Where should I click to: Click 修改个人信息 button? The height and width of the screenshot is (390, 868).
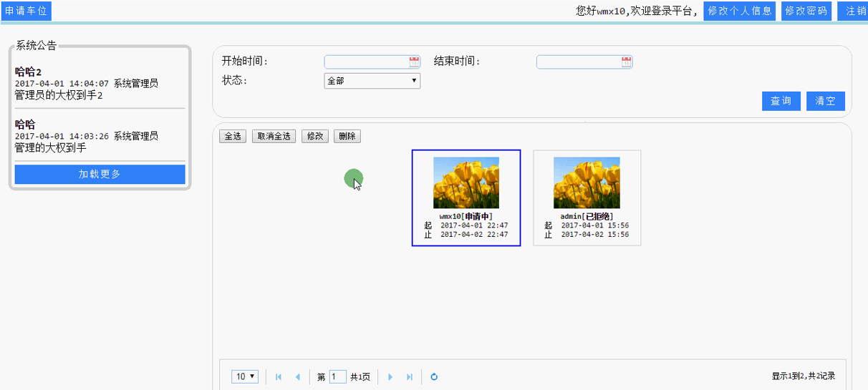(740, 11)
